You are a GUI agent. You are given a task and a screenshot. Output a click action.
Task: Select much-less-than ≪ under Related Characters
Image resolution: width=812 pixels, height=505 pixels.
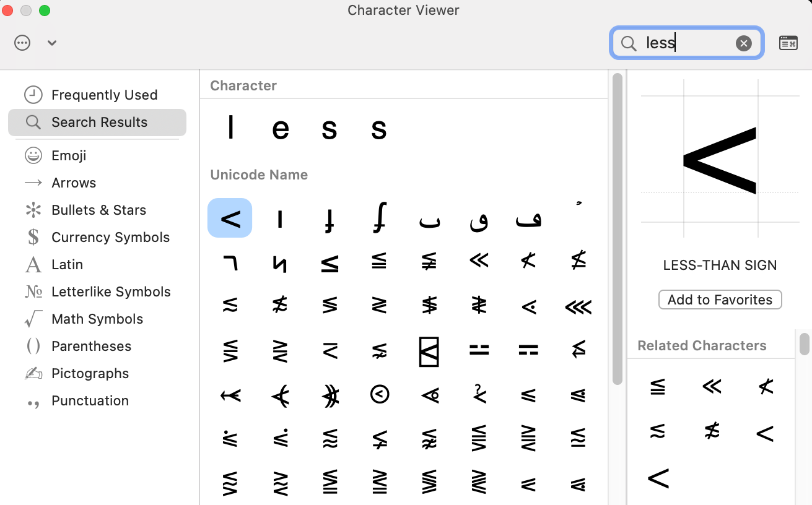pyautogui.click(x=712, y=387)
